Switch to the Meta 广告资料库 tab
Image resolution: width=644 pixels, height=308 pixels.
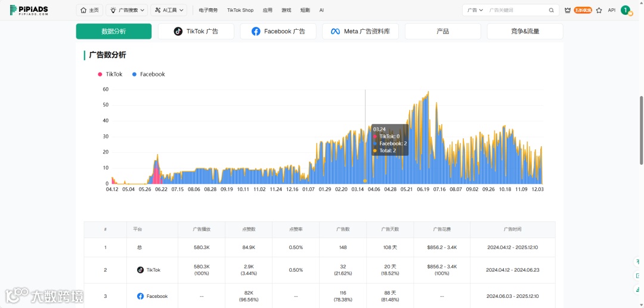[x=360, y=31]
